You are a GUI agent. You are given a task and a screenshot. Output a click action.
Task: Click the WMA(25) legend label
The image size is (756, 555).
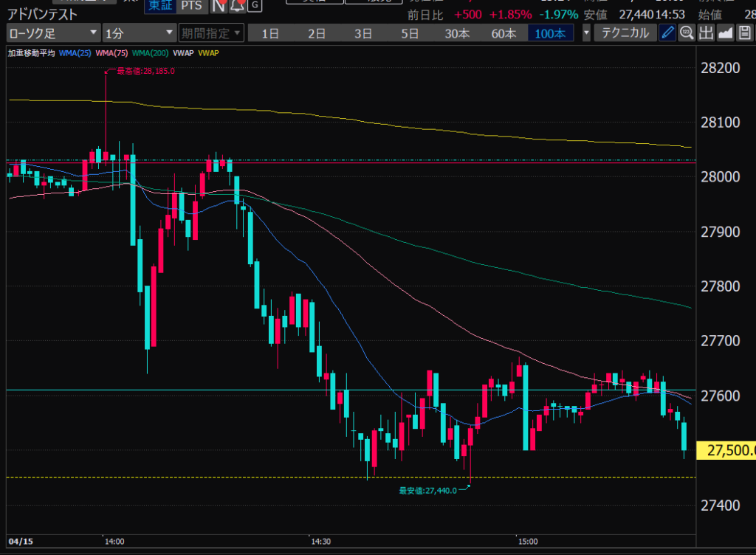point(74,52)
